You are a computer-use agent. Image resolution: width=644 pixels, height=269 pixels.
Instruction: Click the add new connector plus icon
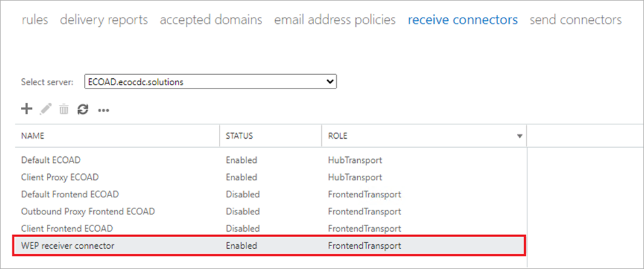click(27, 109)
